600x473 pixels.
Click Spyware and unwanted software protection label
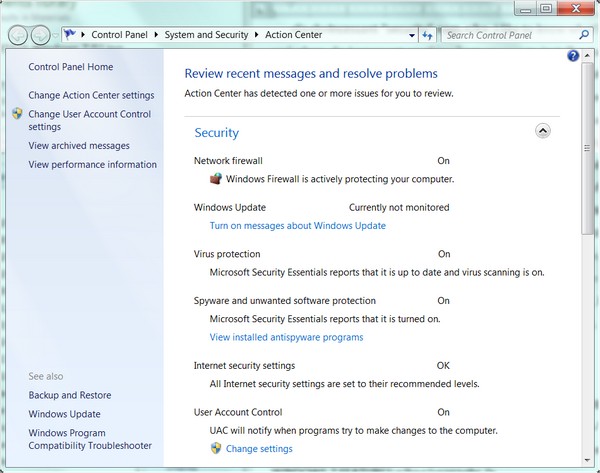click(x=285, y=301)
